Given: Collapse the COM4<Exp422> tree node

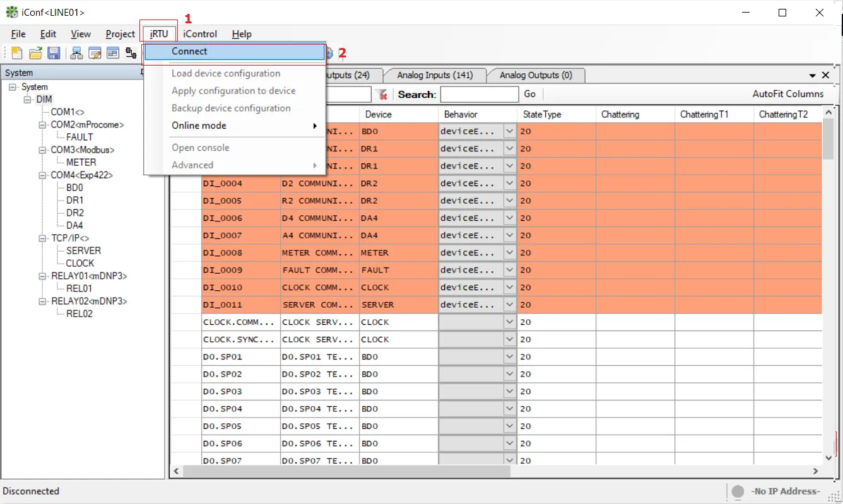Looking at the screenshot, I should click(x=42, y=175).
